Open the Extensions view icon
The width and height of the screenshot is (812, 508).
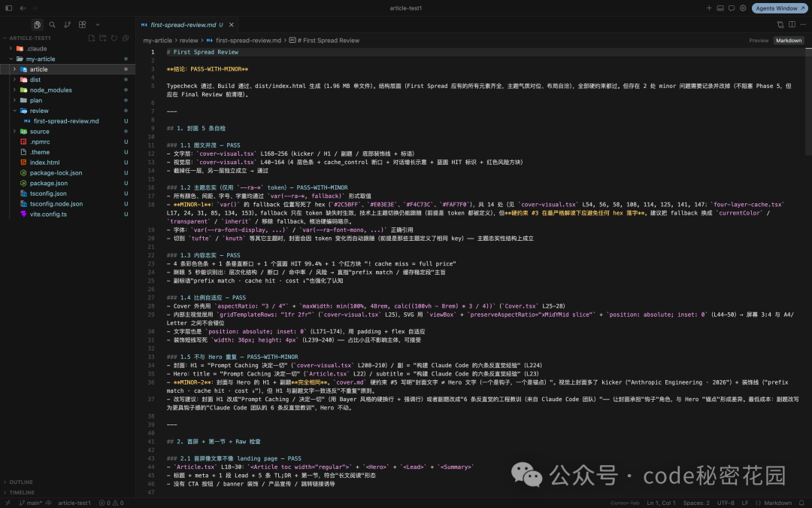tap(83, 24)
